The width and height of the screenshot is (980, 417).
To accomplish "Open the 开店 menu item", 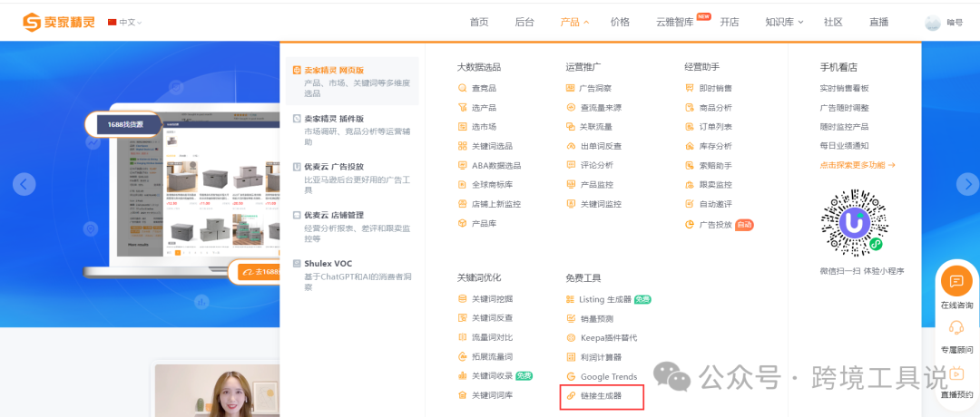I will point(730,22).
